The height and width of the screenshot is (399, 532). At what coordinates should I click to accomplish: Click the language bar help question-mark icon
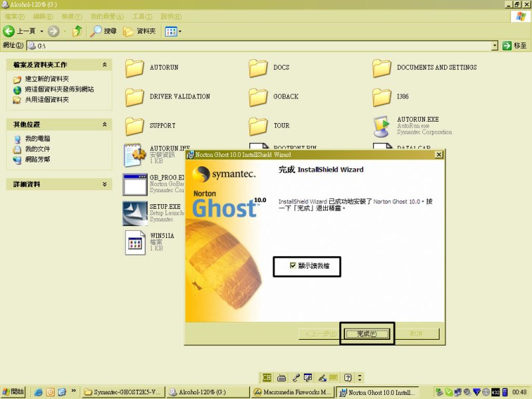pyautogui.click(x=348, y=378)
